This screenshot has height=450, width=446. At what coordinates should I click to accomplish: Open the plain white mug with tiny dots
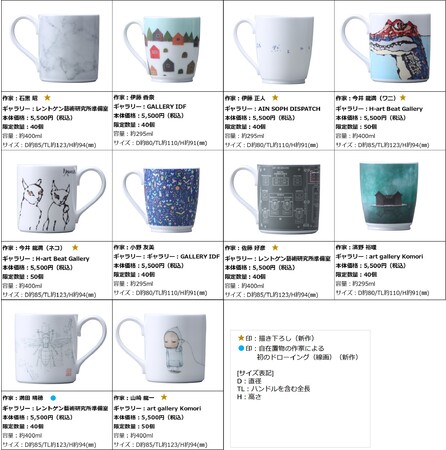pyautogui.click(x=274, y=50)
